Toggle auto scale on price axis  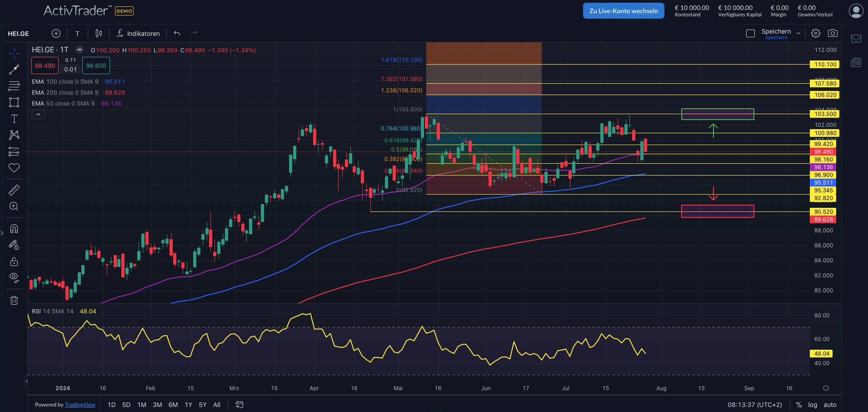830,405
